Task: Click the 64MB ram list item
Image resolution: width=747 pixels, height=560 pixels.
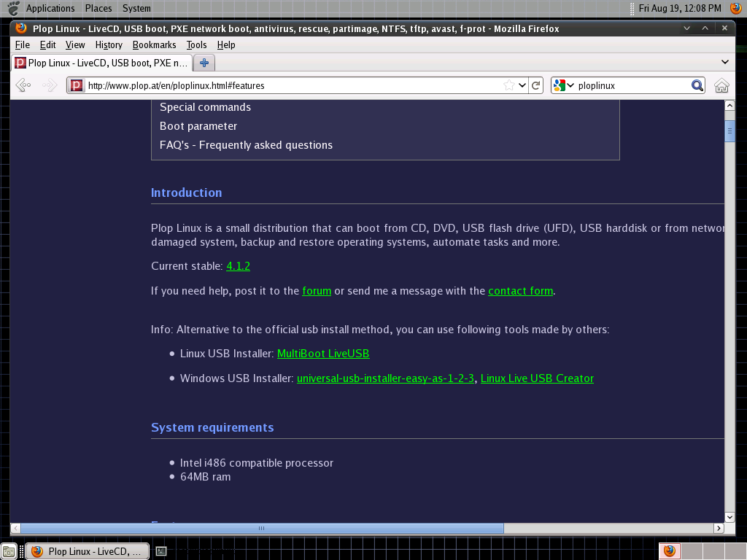Action: pyautogui.click(x=205, y=477)
